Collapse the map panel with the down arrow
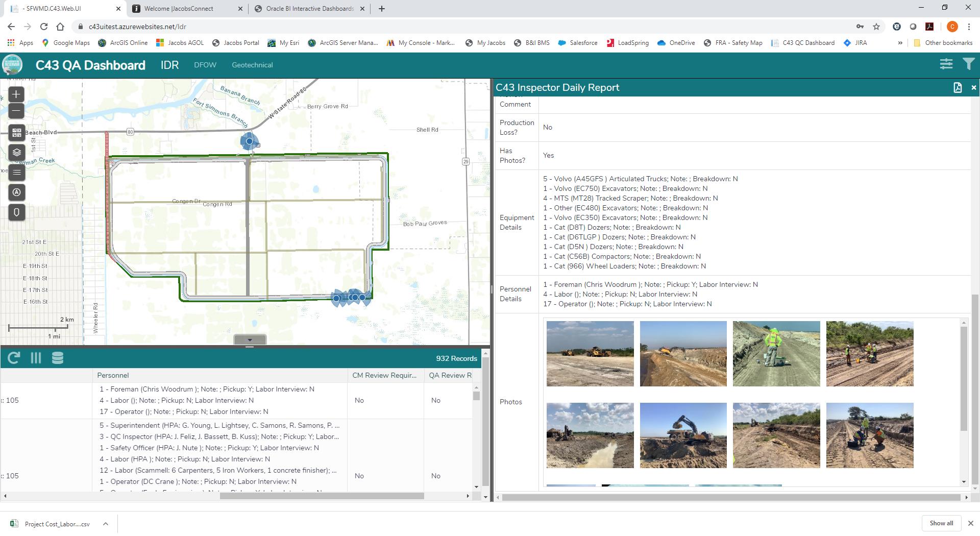The image size is (980, 536). coord(250,340)
